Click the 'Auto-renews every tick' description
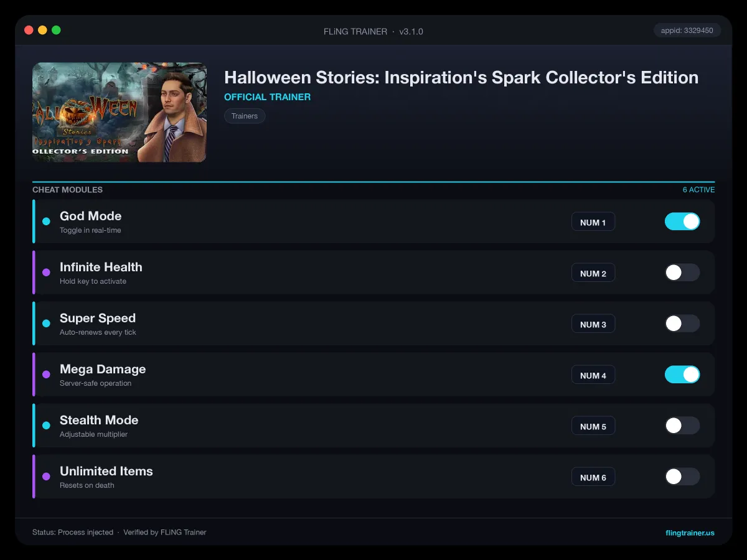Image resolution: width=747 pixels, height=560 pixels. (98, 332)
